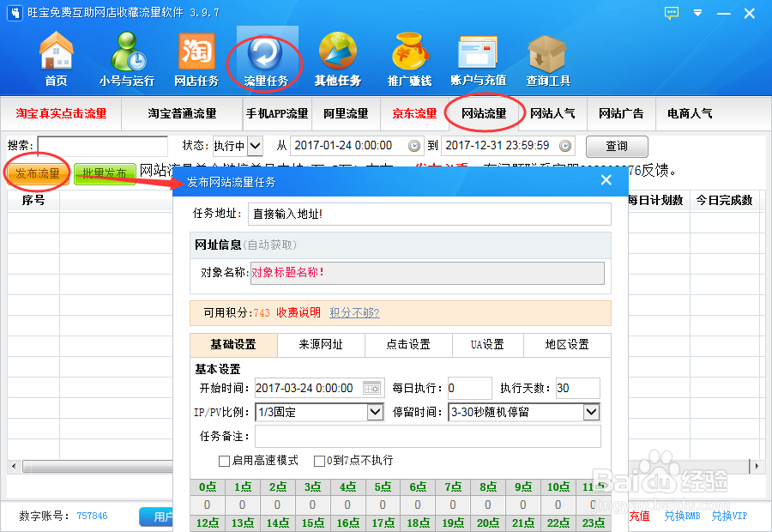Open 网店任务 Taobao icon

click(x=196, y=58)
